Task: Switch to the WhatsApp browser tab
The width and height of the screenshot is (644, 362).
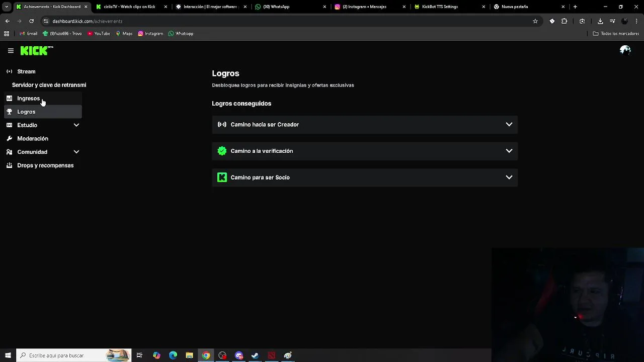Action: click(x=289, y=7)
